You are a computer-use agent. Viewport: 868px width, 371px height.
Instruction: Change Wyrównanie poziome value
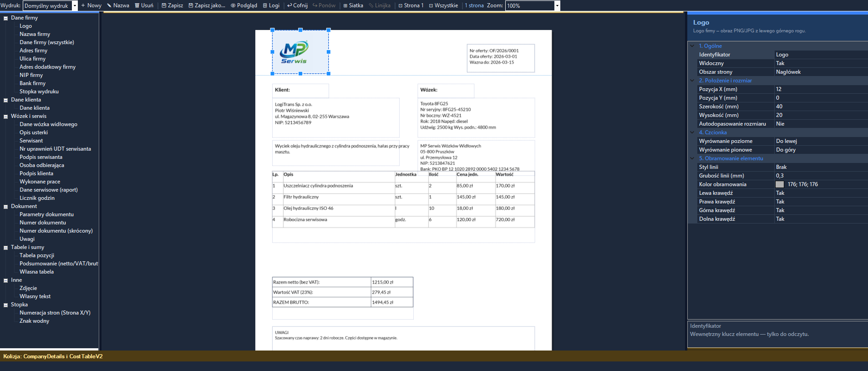[x=821, y=141]
